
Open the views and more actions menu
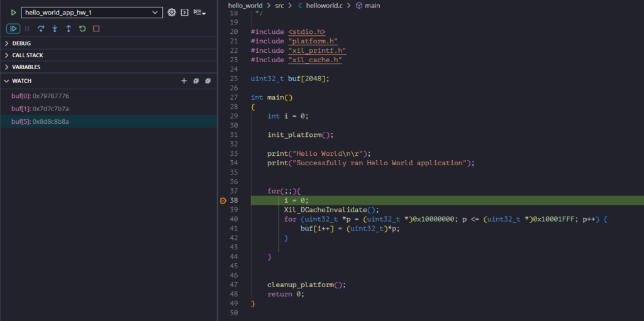pyautogui.click(x=199, y=13)
